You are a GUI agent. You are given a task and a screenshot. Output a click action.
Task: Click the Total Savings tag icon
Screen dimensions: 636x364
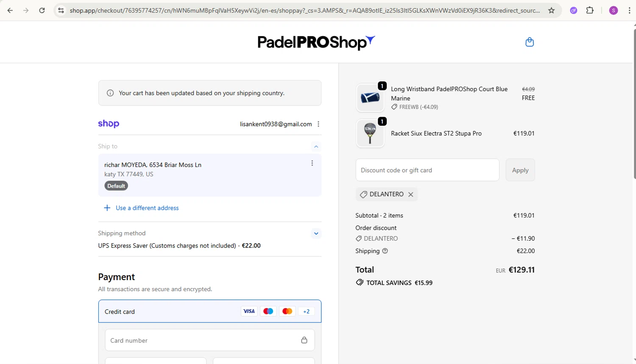click(360, 283)
